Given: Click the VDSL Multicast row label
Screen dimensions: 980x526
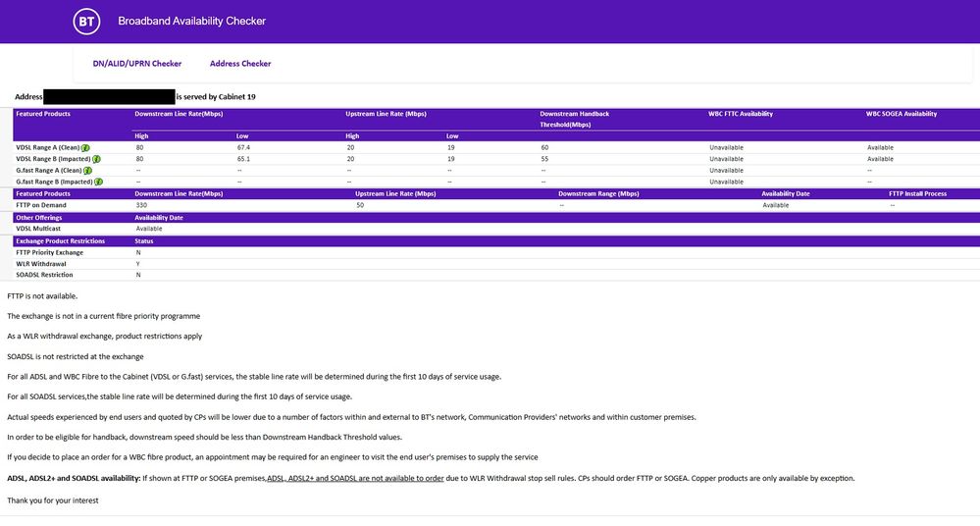Looking at the screenshot, I should point(38,228).
